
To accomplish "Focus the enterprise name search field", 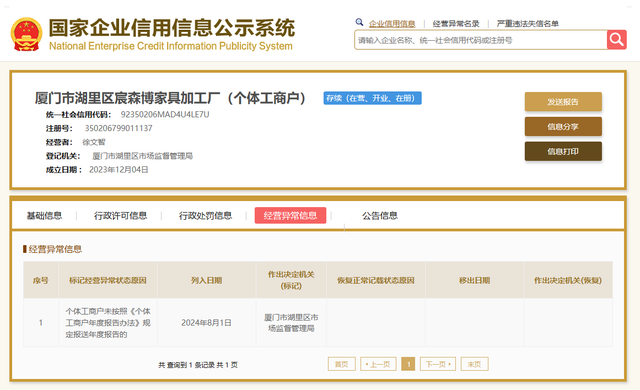I will pyautogui.click(x=481, y=40).
